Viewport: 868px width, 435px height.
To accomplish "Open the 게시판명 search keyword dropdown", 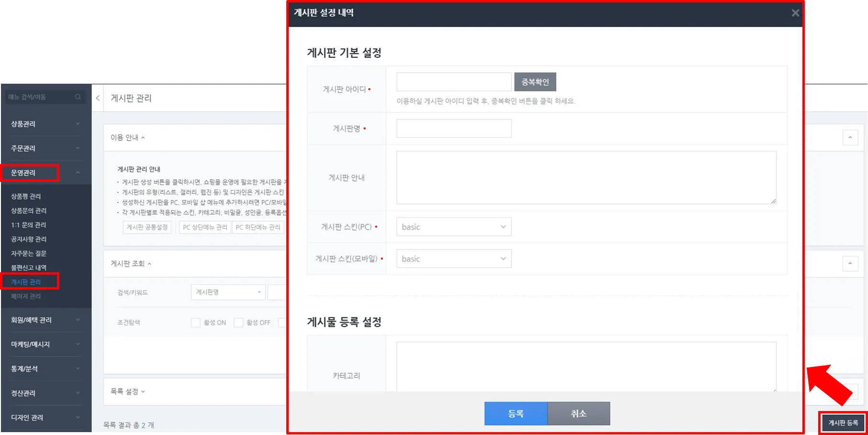I will 228,292.
